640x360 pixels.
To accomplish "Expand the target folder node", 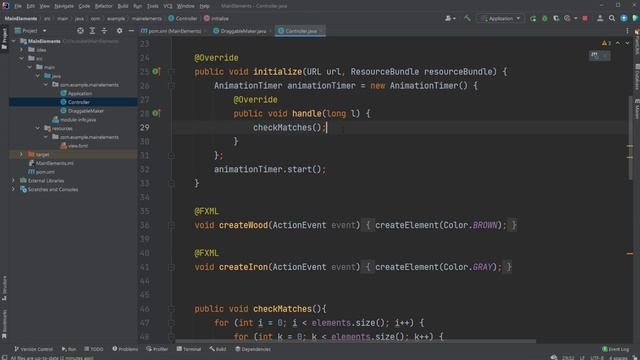I will click(x=22, y=154).
